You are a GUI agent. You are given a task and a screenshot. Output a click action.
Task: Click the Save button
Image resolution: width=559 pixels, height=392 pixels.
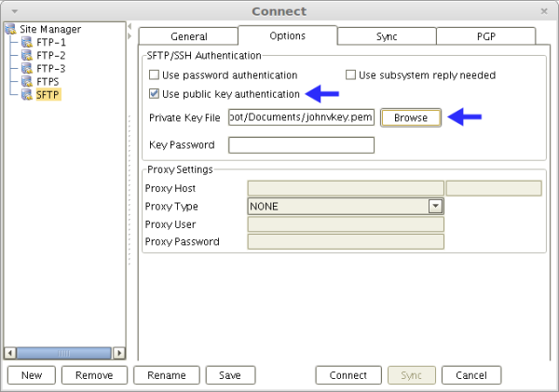(230, 375)
